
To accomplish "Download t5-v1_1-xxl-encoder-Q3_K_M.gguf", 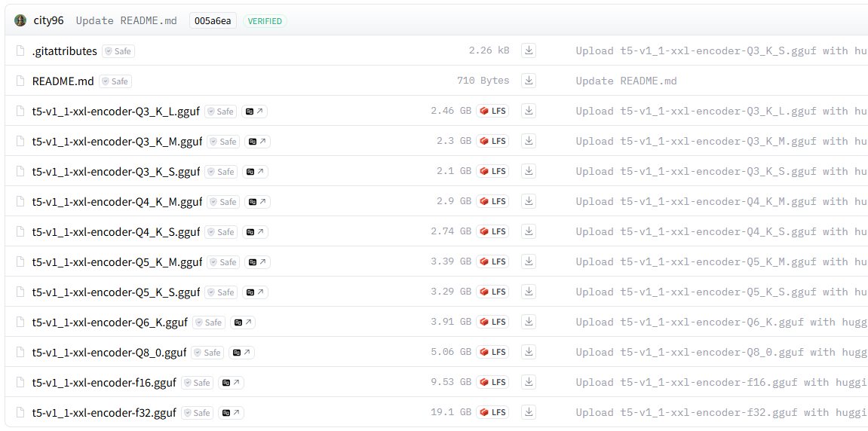I will (529, 141).
